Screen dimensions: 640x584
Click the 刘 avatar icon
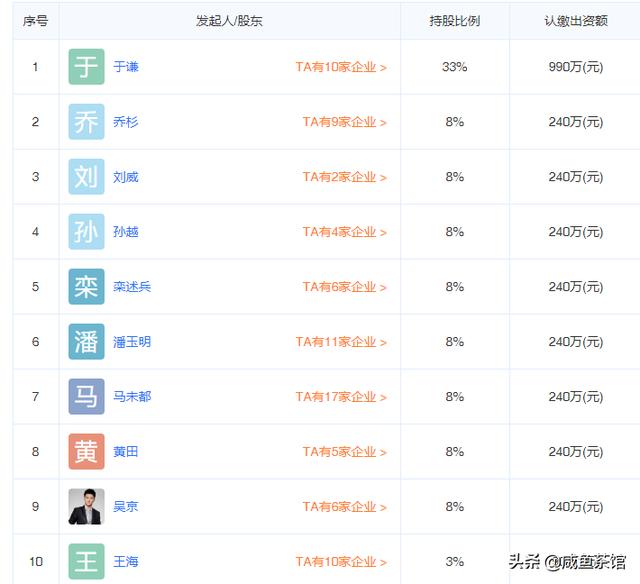(x=86, y=177)
